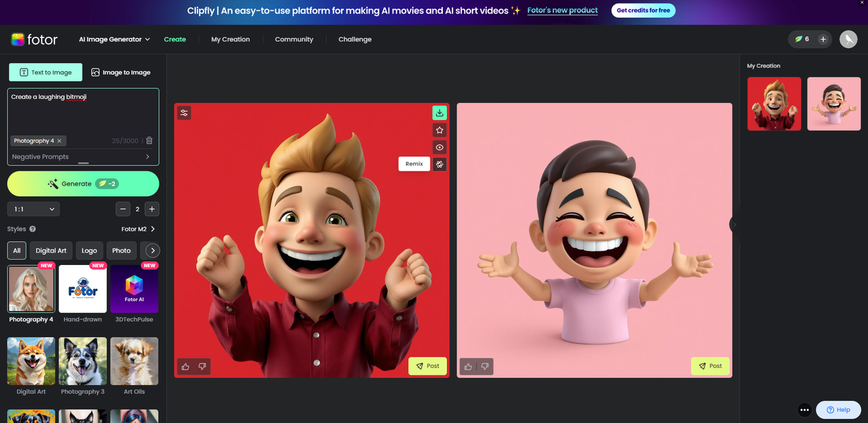Choose the Photography 4 style thumbnail

click(x=31, y=289)
